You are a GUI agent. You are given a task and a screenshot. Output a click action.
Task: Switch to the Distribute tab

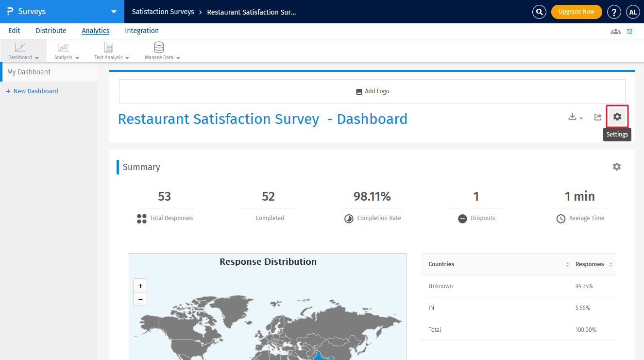pos(51,31)
